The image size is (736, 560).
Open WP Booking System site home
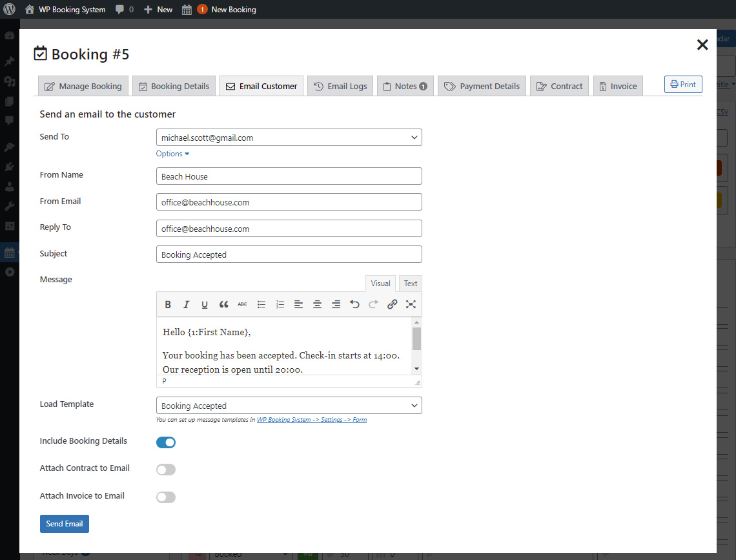[x=65, y=10]
